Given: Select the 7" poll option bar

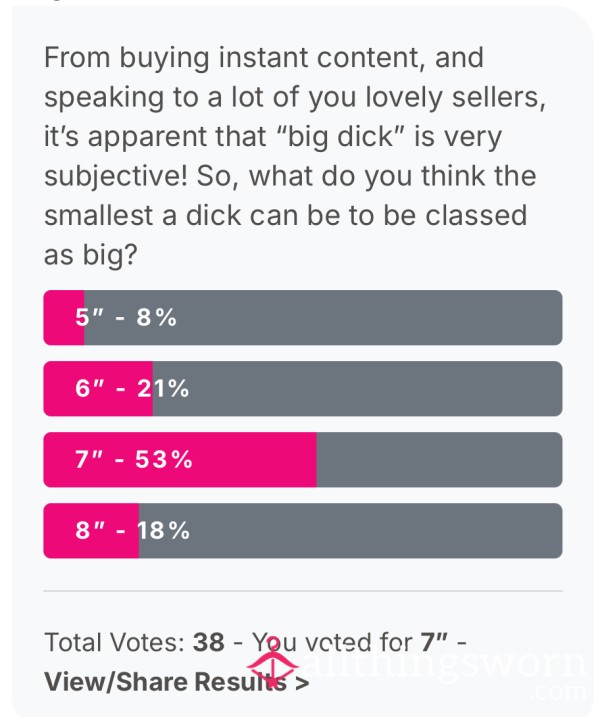Looking at the screenshot, I should click(303, 460).
